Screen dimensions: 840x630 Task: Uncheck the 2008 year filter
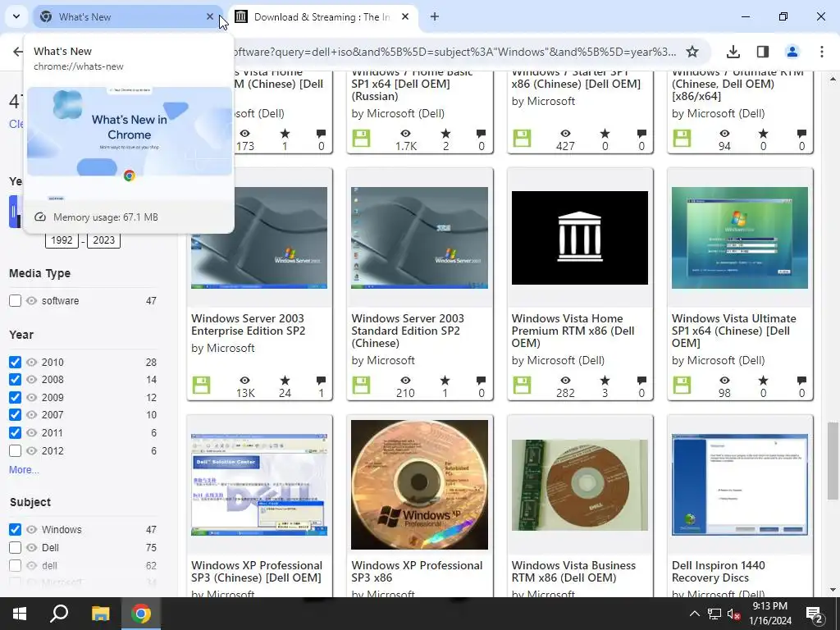tap(15, 379)
